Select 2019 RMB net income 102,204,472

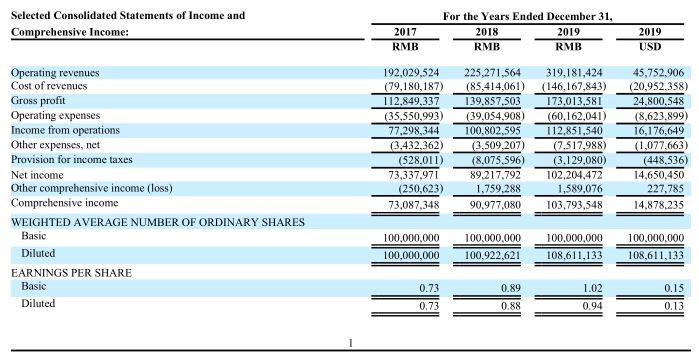(x=574, y=175)
